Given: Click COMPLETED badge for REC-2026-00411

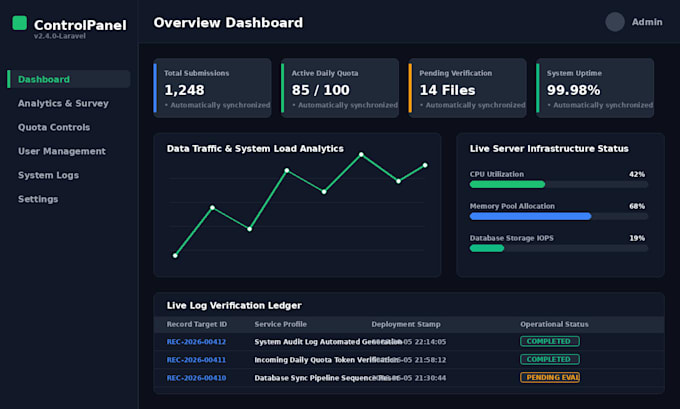Looking at the screenshot, I should [x=549, y=360].
